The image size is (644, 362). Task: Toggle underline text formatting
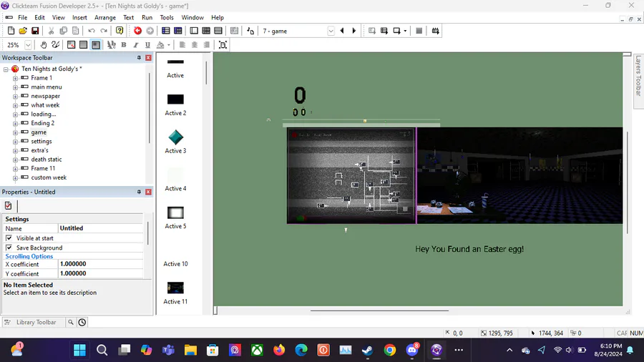tap(148, 45)
